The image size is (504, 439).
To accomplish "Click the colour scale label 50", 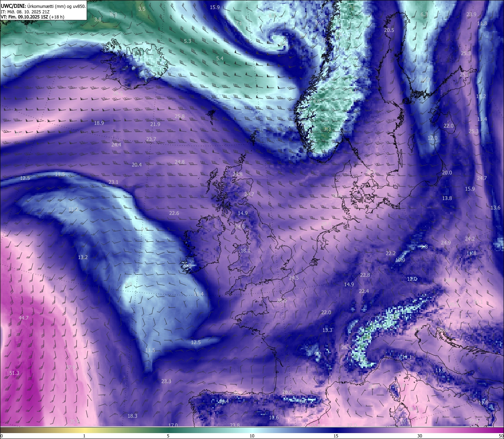I will pyautogui.click(x=501, y=436).
